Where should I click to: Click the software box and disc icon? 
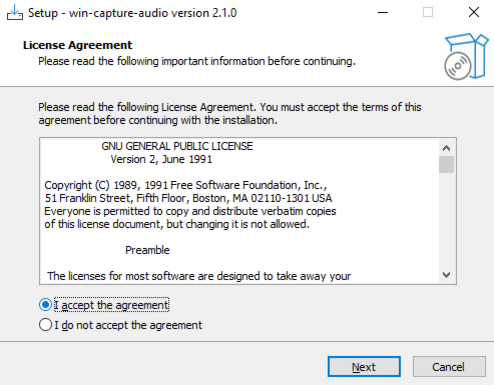466,57
